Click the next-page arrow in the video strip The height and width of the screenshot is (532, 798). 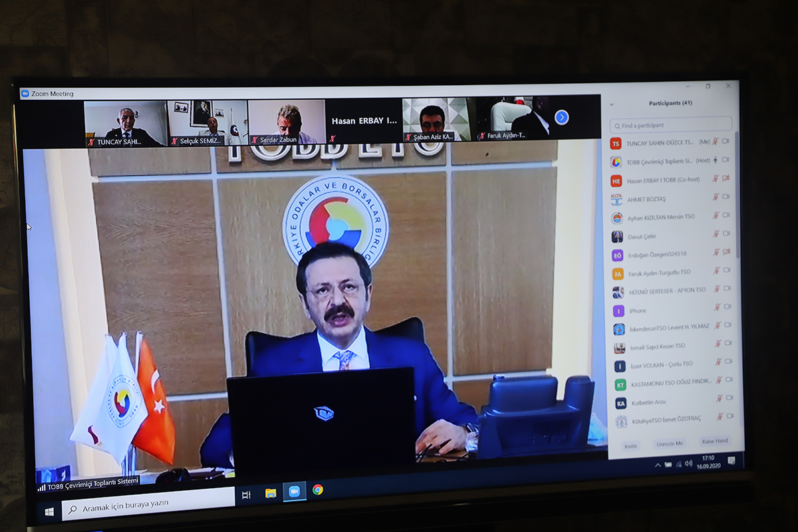click(x=562, y=118)
